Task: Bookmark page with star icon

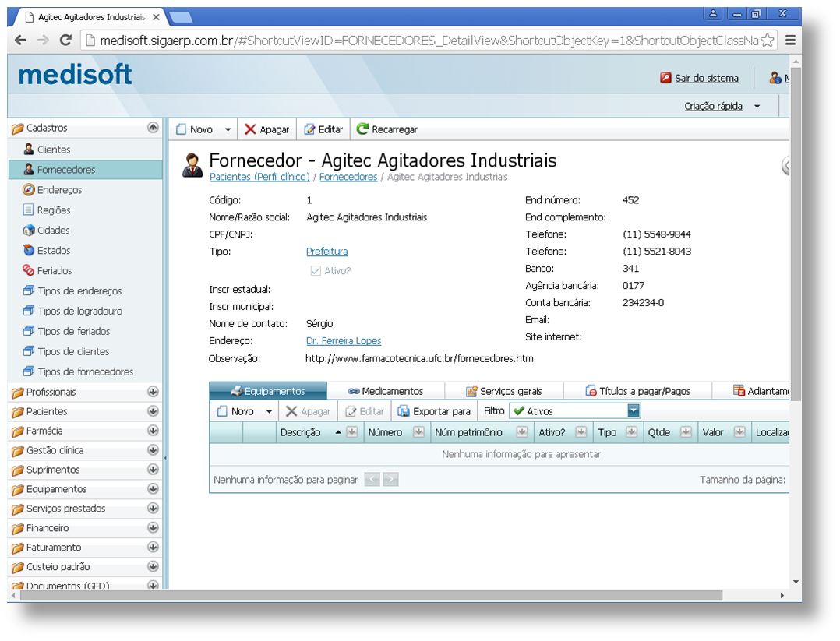Action: pyautogui.click(x=767, y=41)
